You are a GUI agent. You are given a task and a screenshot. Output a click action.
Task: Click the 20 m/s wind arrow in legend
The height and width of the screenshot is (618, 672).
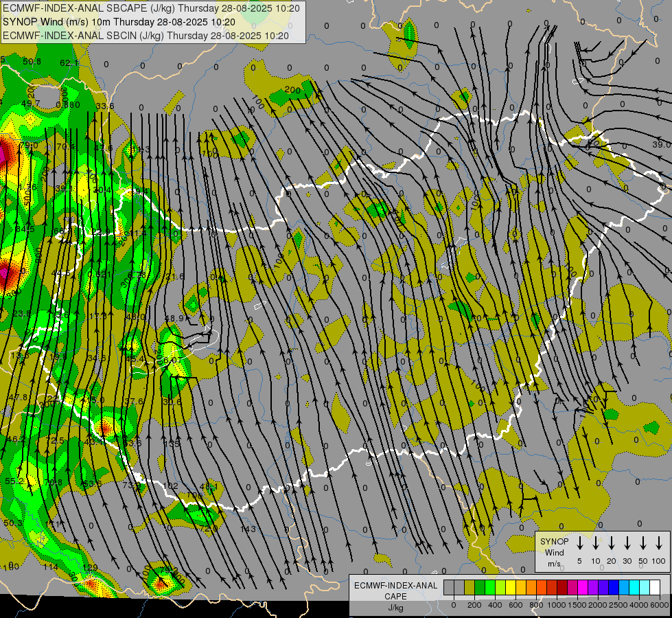tap(611, 543)
